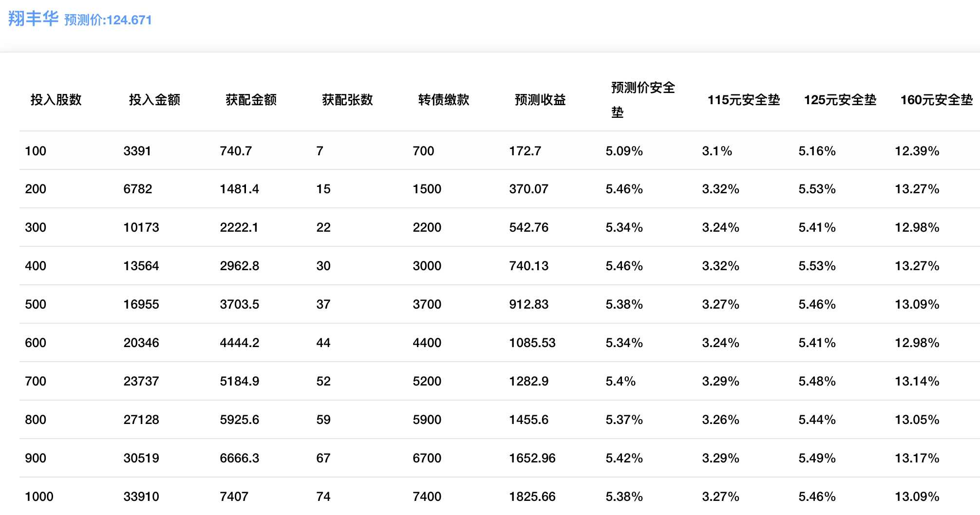Select the 投入股数 column header

pyautogui.click(x=56, y=100)
